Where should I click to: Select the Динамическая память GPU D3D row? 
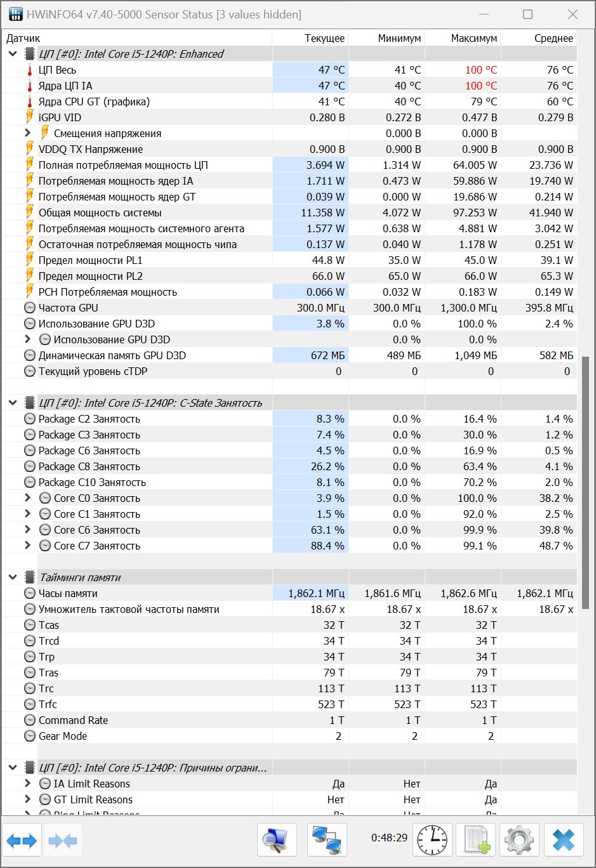[x=289, y=355]
